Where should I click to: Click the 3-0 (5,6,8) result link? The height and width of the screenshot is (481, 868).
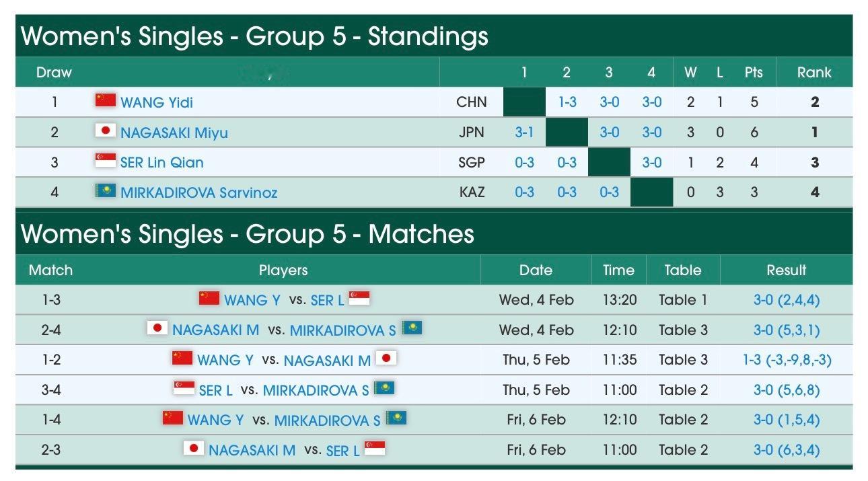[787, 390]
